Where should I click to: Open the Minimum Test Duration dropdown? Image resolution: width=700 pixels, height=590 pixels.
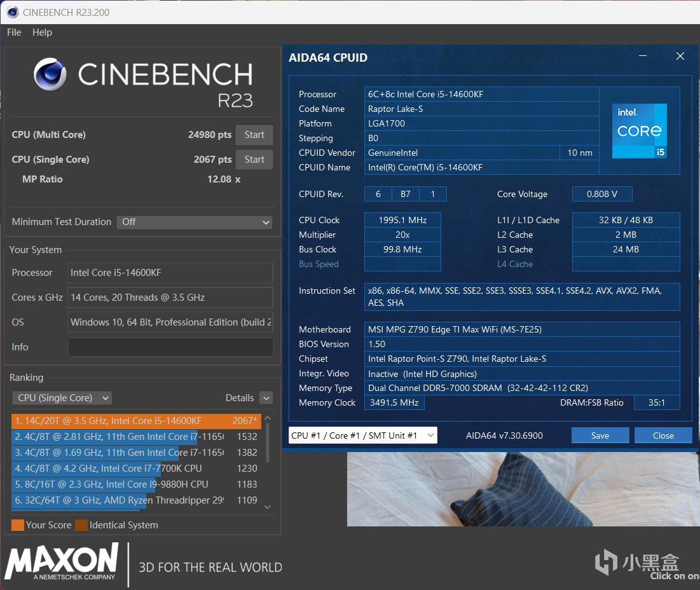pyautogui.click(x=194, y=222)
